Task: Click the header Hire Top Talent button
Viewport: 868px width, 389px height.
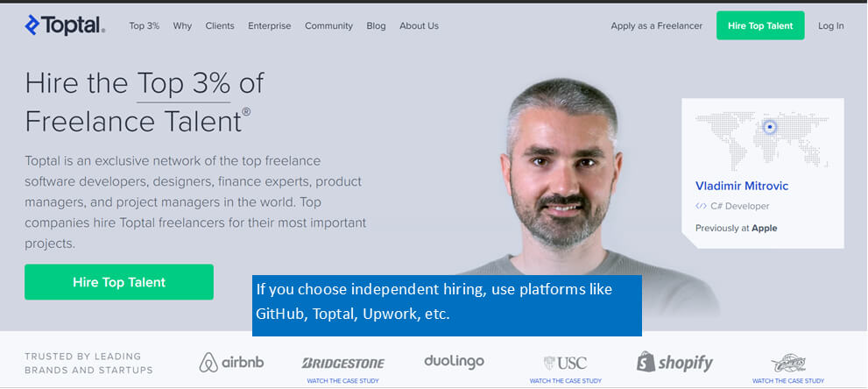Action: tap(760, 25)
